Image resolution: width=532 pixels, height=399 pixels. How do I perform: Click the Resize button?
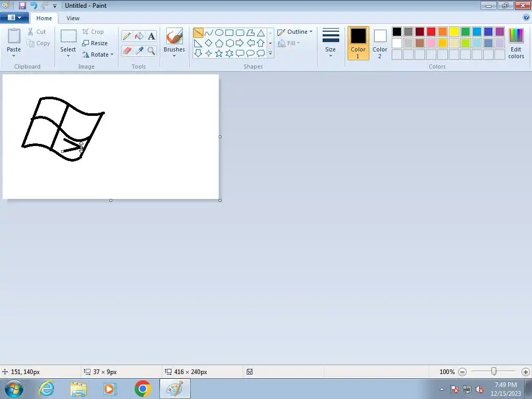[x=95, y=43]
